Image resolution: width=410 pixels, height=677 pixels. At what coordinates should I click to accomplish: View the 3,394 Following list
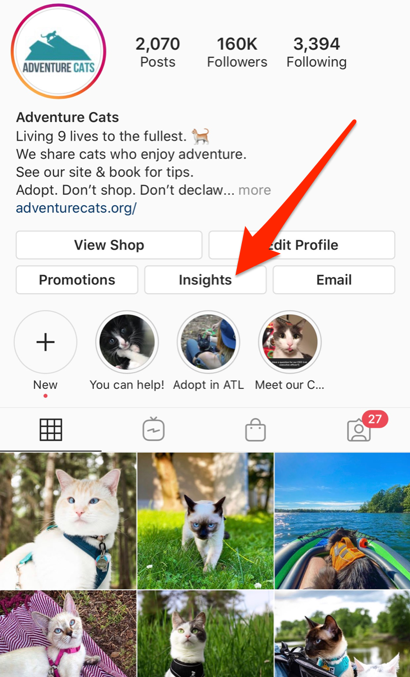(316, 52)
